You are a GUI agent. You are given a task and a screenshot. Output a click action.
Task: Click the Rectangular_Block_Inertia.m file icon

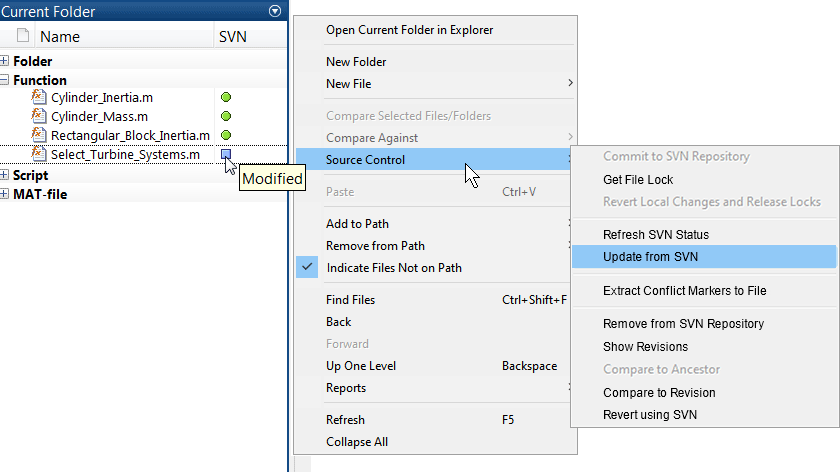point(39,135)
